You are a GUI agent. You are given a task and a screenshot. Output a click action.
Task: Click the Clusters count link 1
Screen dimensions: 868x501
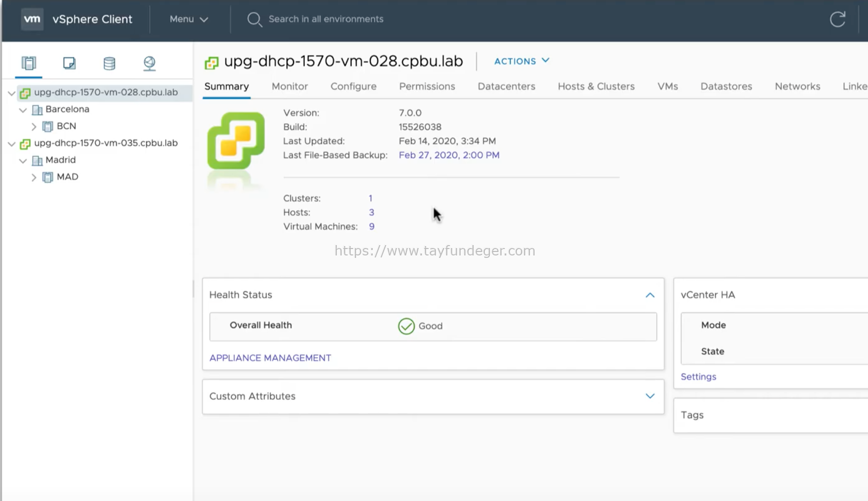(x=370, y=198)
